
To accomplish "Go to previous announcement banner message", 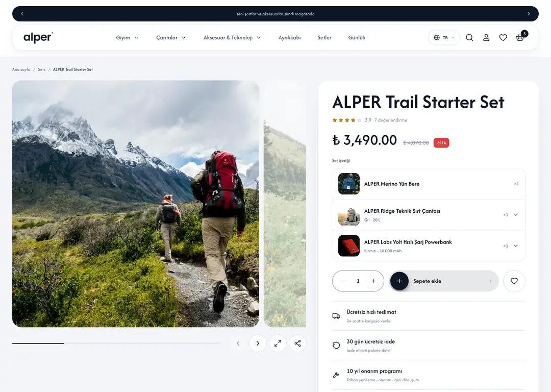I will [x=22, y=14].
